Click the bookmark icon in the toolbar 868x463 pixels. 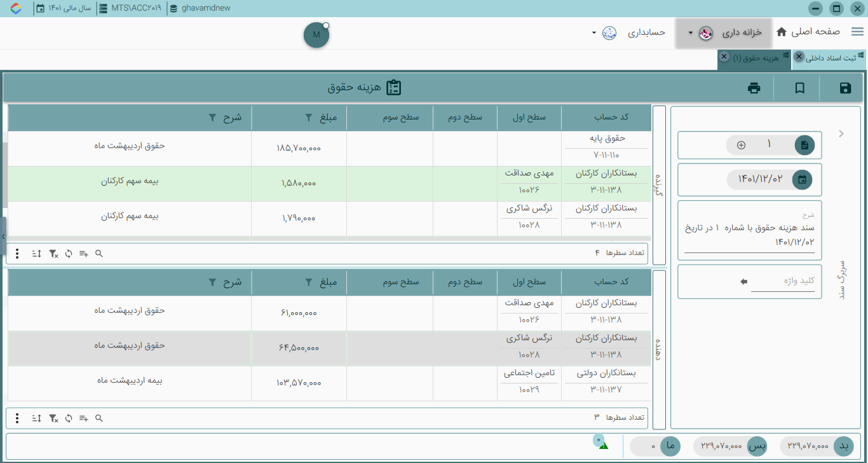click(800, 88)
